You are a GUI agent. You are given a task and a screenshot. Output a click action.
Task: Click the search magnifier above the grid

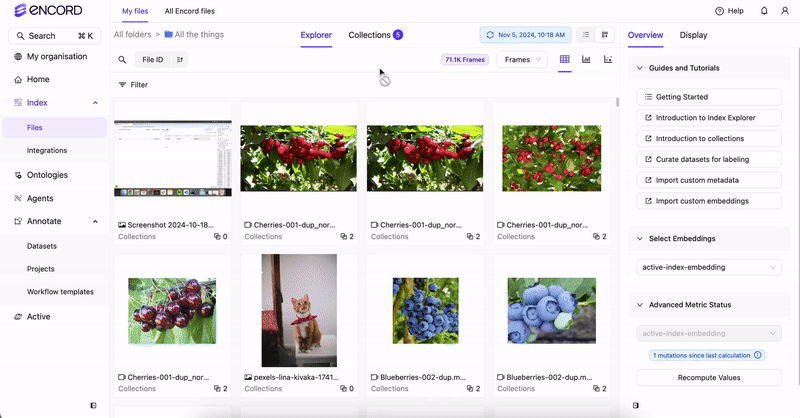point(122,60)
